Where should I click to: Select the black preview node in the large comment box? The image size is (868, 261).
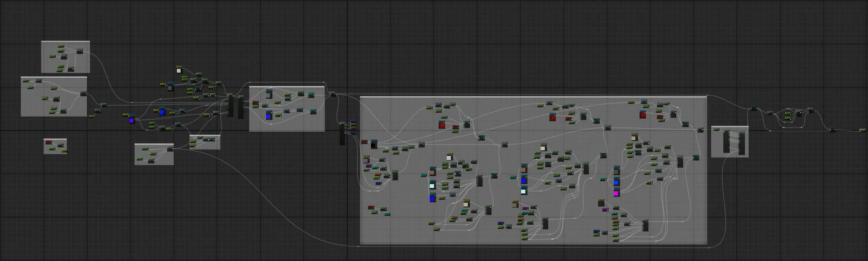coord(374,144)
